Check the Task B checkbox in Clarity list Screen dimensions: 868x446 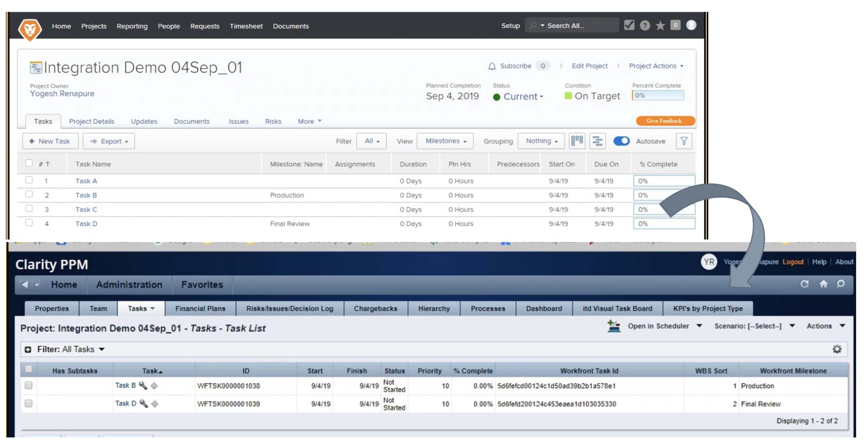(x=28, y=385)
